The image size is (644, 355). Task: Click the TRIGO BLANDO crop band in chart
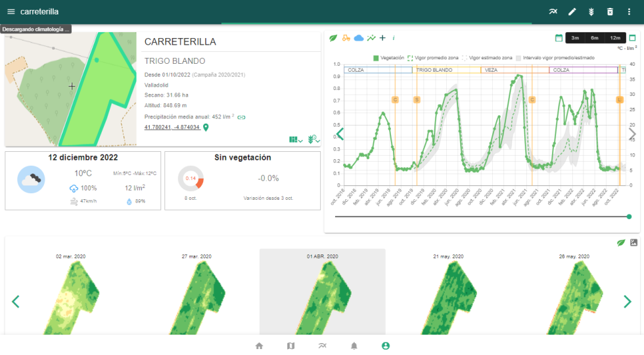446,70
